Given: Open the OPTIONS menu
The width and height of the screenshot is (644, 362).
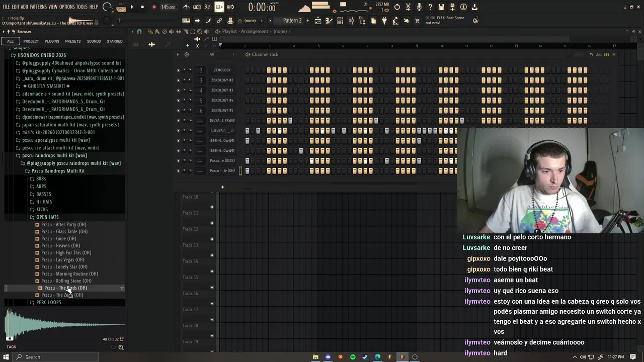Looking at the screenshot, I should [x=67, y=7].
